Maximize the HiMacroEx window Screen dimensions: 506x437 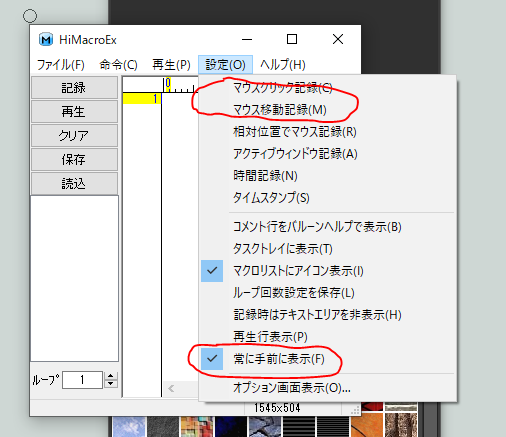tap(292, 40)
